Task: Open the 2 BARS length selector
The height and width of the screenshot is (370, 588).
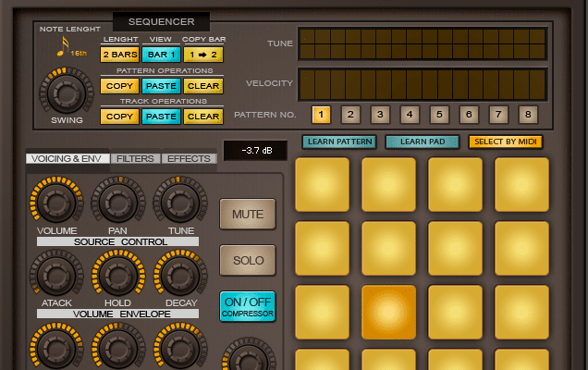Action: (x=119, y=55)
